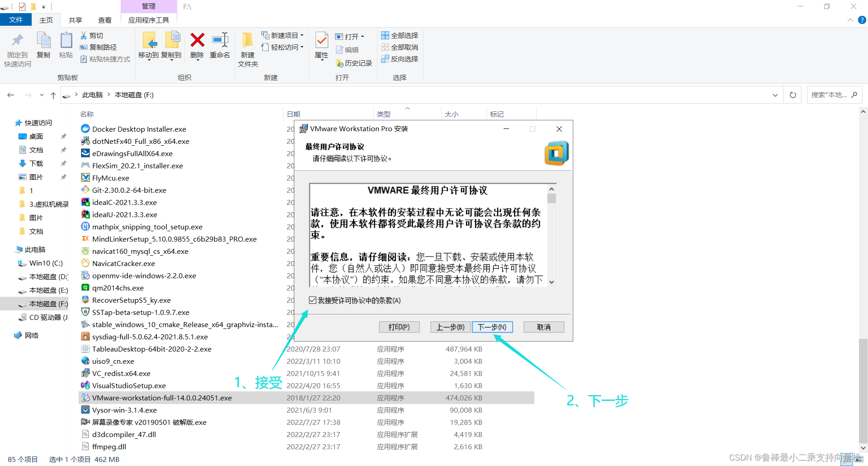This screenshot has width=868, height=466.
Task: Click History (历史记录) in ribbon
Action: tap(354, 63)
